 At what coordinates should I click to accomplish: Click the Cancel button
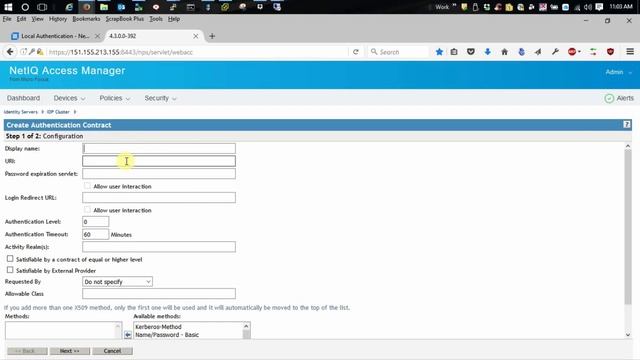click(x=112, y=351)
